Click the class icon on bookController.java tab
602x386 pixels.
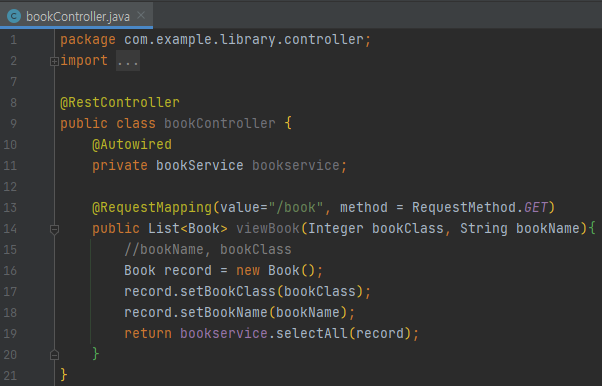14,16
